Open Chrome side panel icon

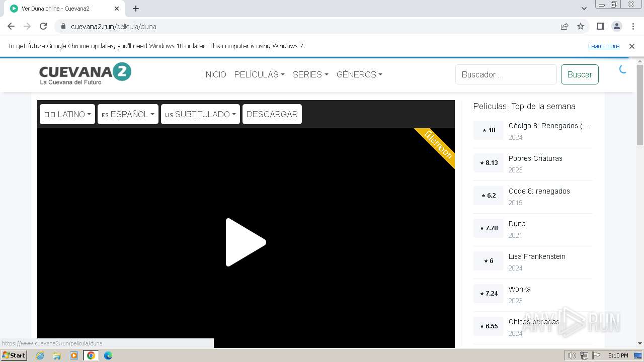[x=600, y=26]
